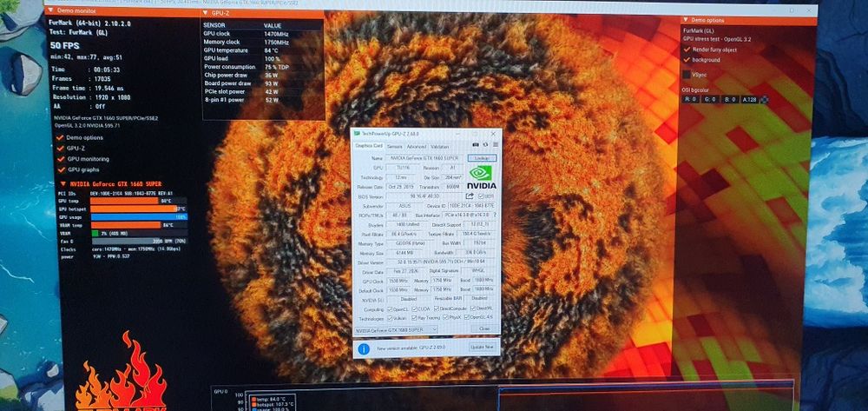Click the Board power draw sensor row
Image resolution: width=868 pixels, height=411 pixels.
point(262,83)
